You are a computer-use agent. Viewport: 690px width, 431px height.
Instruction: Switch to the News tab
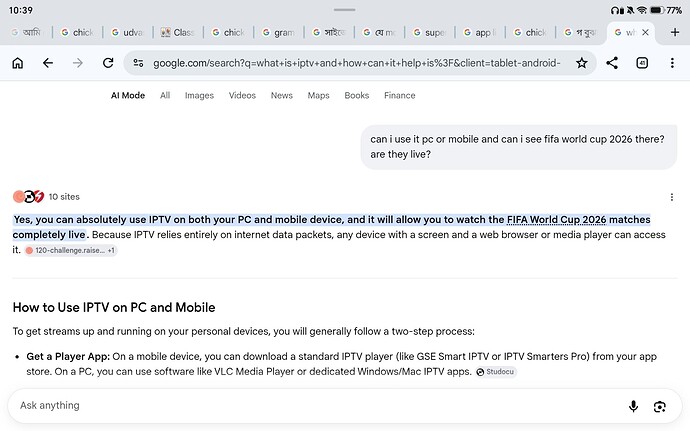(282, 95)
